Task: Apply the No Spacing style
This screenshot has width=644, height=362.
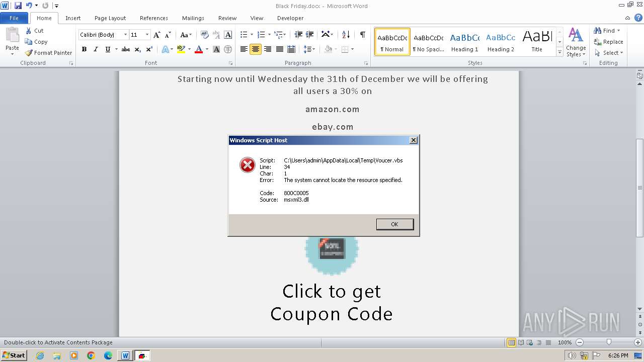Action: 428,42
